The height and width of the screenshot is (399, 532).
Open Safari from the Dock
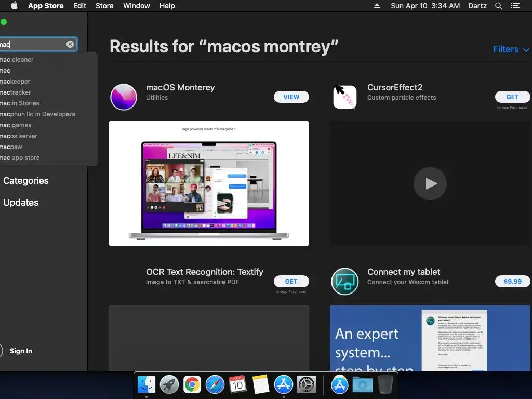[215, 385]
